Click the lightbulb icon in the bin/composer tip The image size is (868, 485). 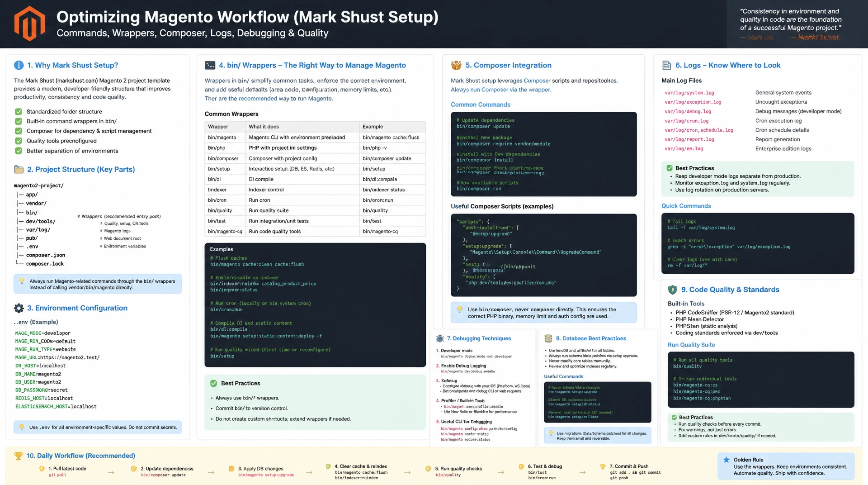[x=459, y=309]
